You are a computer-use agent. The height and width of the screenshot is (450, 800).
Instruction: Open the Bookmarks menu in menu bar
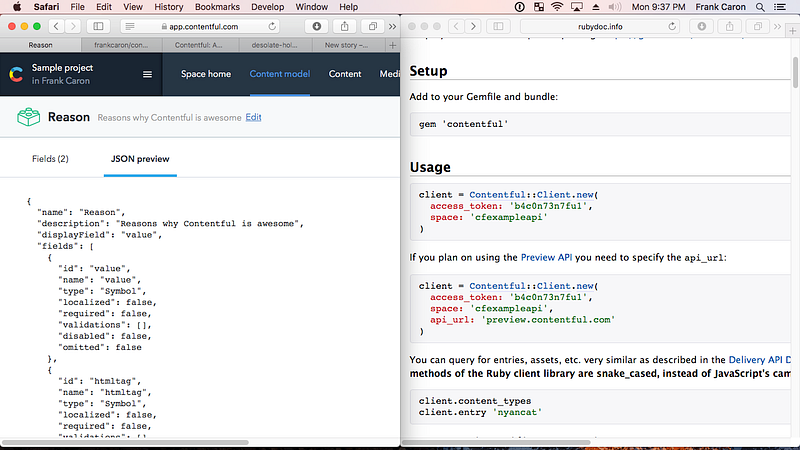pos(217,7)
